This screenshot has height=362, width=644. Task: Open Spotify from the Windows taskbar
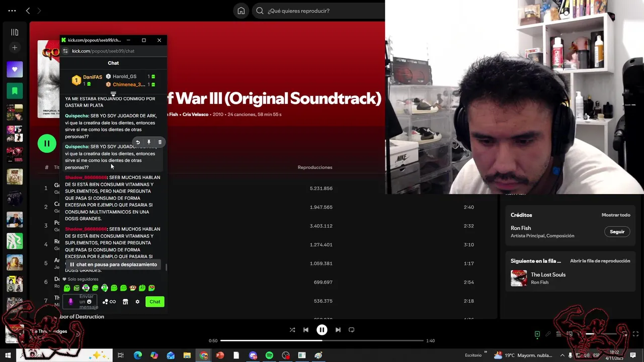tap(269, 355)
